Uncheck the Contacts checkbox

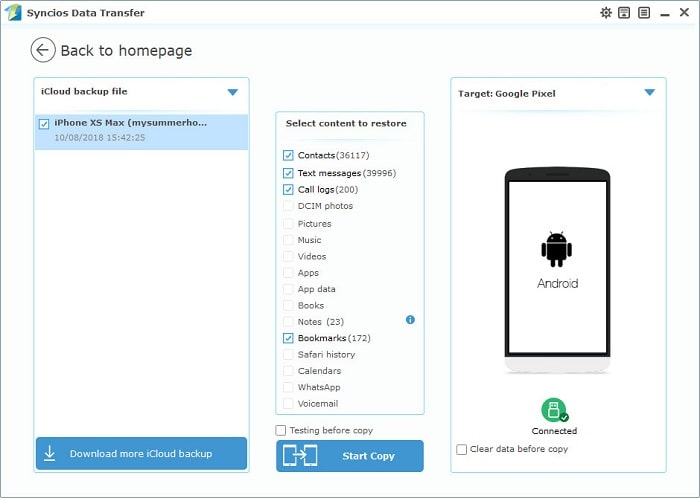pos(288,155)
